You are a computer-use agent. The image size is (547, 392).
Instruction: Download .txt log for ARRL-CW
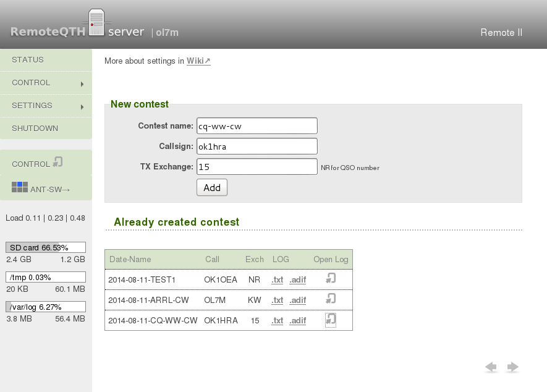[278, 300]
